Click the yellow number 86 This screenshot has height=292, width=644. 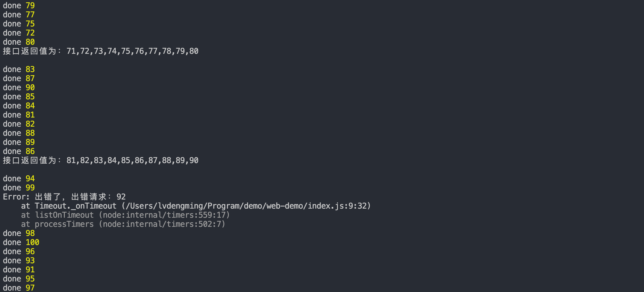(x=30, y=151)
